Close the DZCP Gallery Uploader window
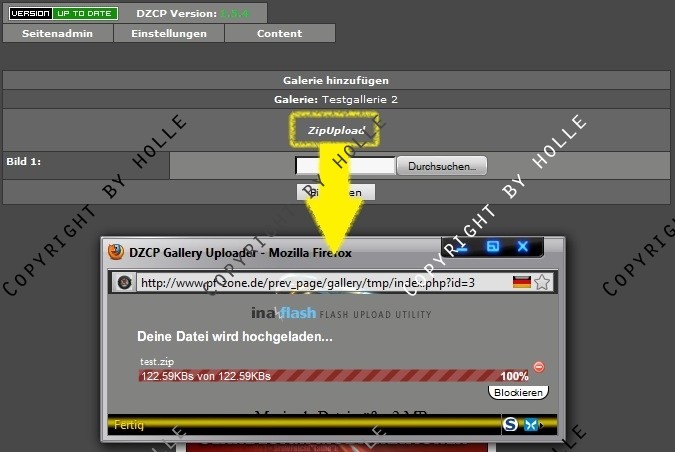675x452 pixels. pyautogui.click(x=523, y=247)
